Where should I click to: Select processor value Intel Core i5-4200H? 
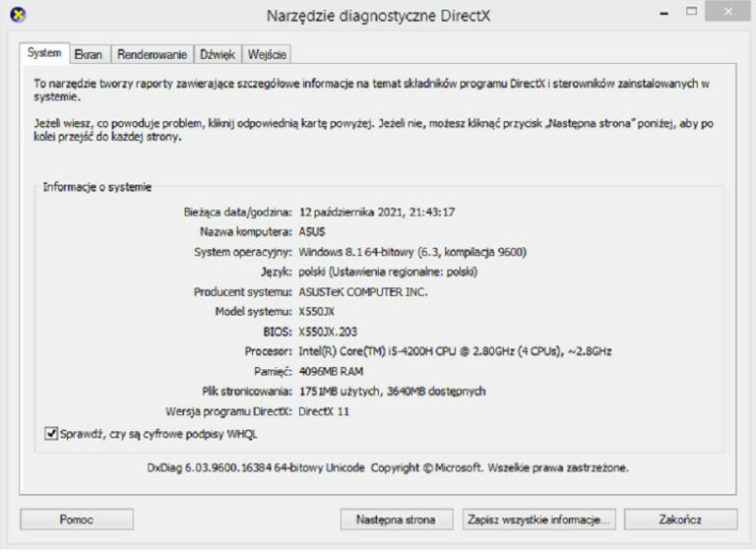[x=455, y=351]
